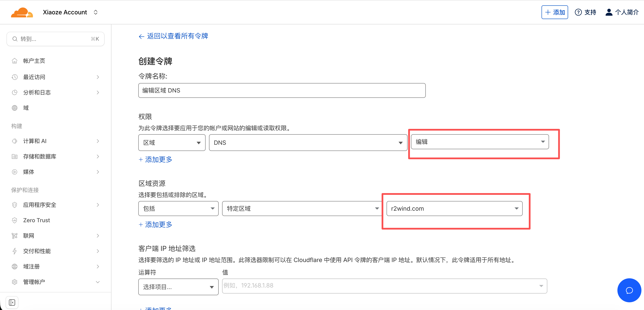Expand the 管理帐户 section
This screenshot has height=310, width=644.
[x=34, y=282]
